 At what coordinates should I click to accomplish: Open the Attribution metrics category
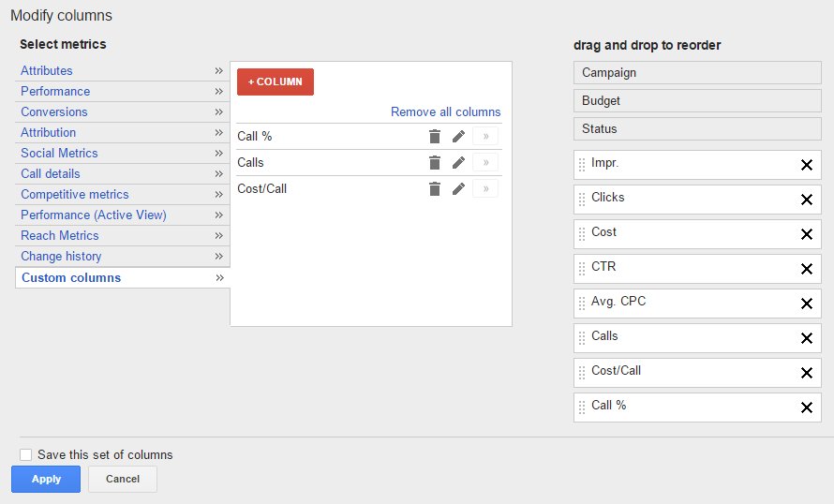click(48, 132)
